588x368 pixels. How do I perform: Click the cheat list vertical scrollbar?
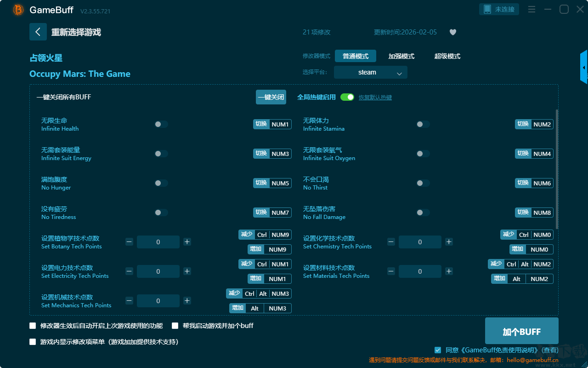point(557,169)
